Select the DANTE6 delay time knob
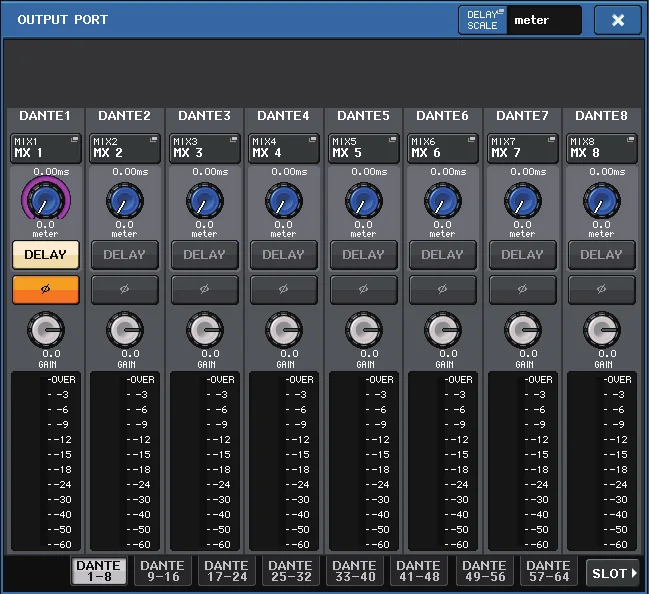 (x=442, y=201)
